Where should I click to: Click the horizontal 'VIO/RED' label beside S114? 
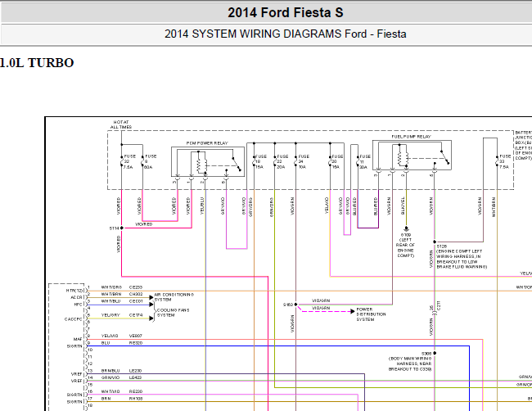pyautogui.click(x=144, y=224)
